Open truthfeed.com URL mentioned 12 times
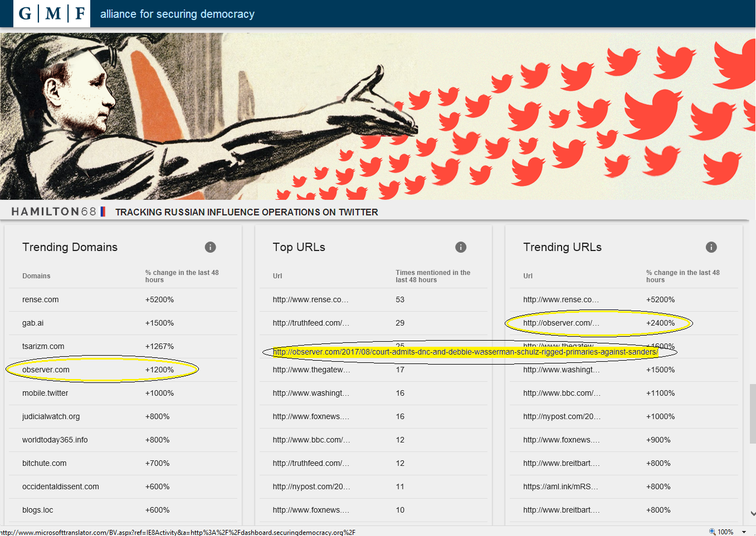 click(311, 463)
